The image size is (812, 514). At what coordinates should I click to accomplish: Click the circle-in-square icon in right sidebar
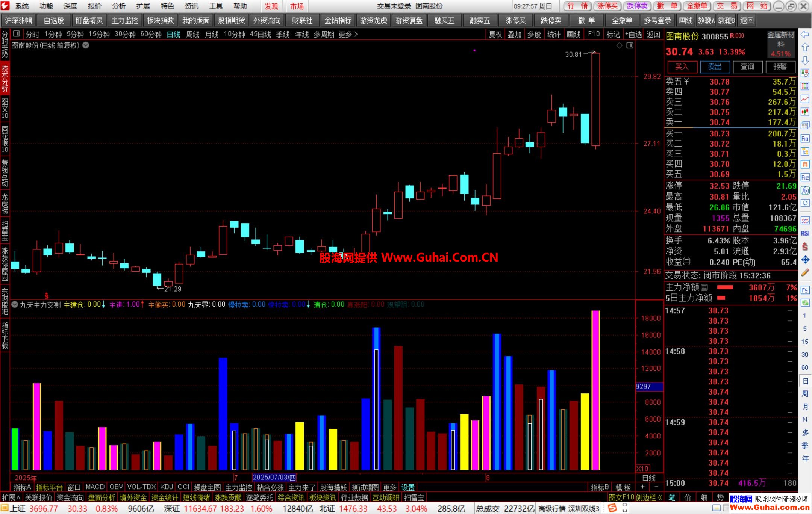pos(805,203)
